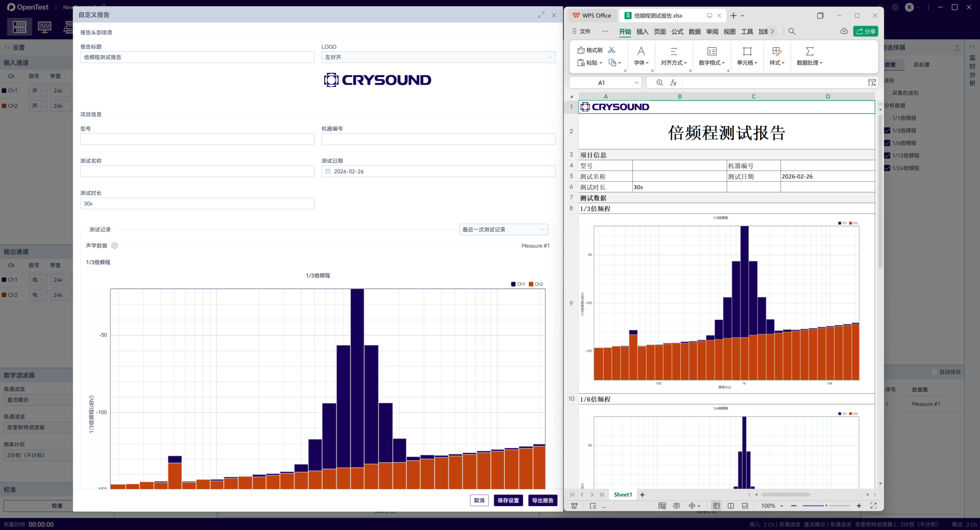This screenshot has height=530, width=980.
Task: Open the latest test record dropdown
Action: click(x=503, y=230)
